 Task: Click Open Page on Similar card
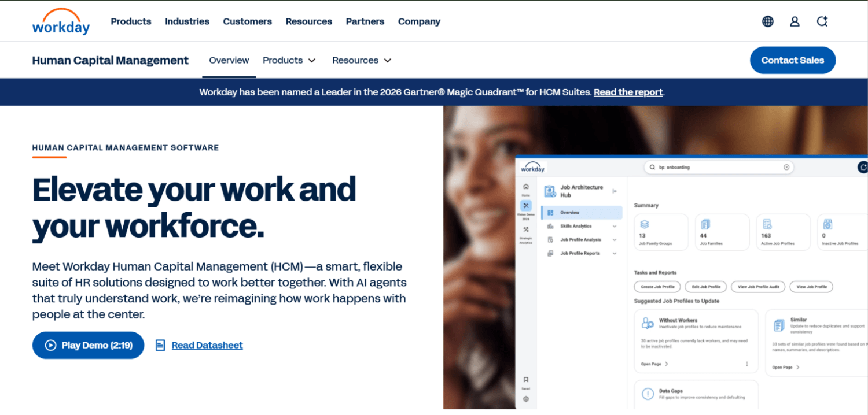(x=786, y=367)
